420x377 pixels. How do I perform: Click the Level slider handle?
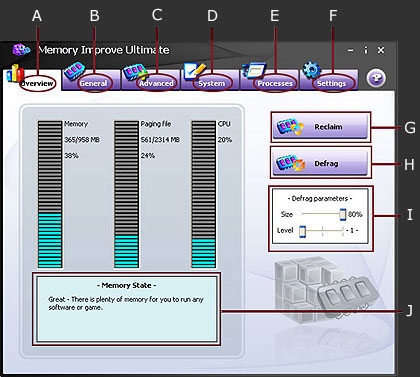(x=302, y=231)
